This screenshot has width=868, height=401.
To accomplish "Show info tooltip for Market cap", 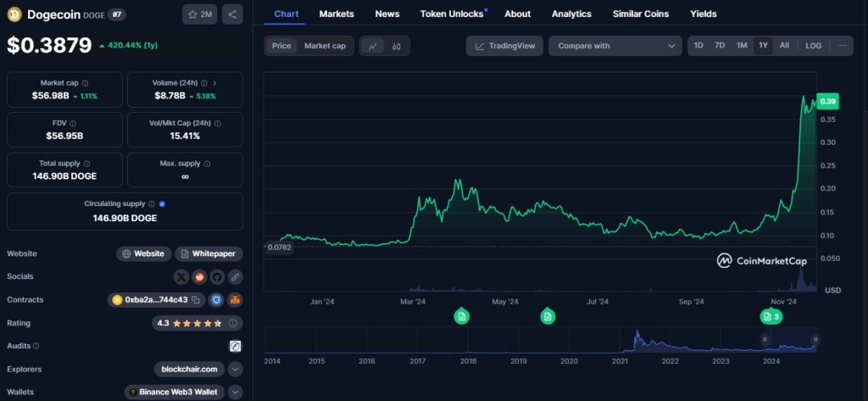I will (x=85, y=83).
